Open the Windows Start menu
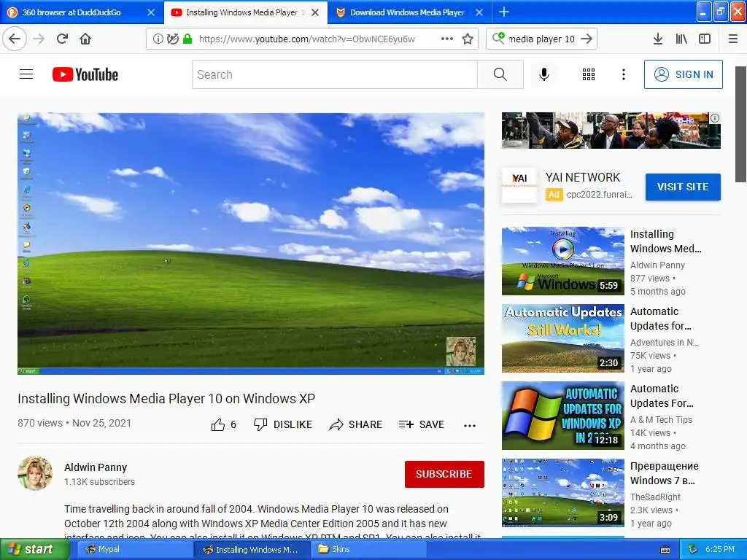The image size is (747, 560). (x=34, y=549)
